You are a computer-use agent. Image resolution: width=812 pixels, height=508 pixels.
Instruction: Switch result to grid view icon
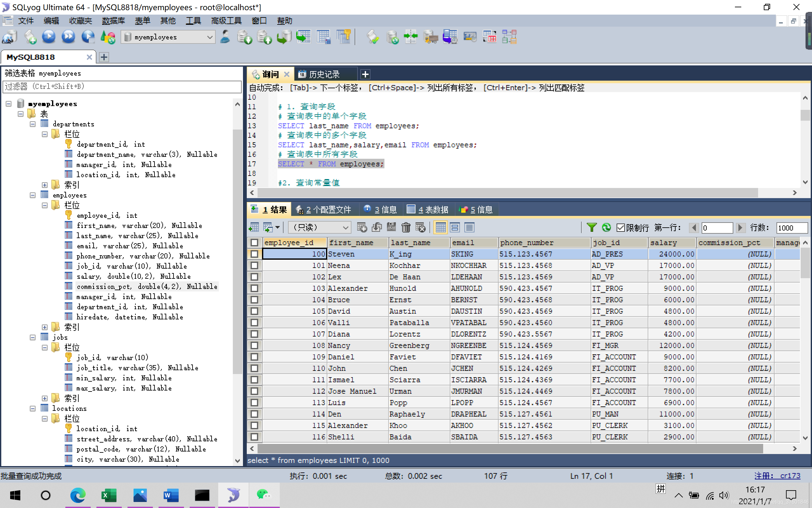pos(441,227)
